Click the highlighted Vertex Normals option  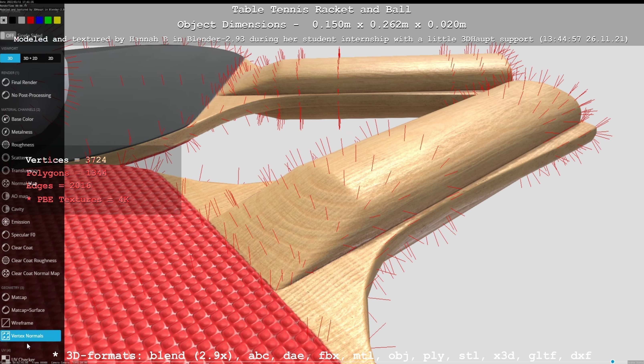pos(30,336)
